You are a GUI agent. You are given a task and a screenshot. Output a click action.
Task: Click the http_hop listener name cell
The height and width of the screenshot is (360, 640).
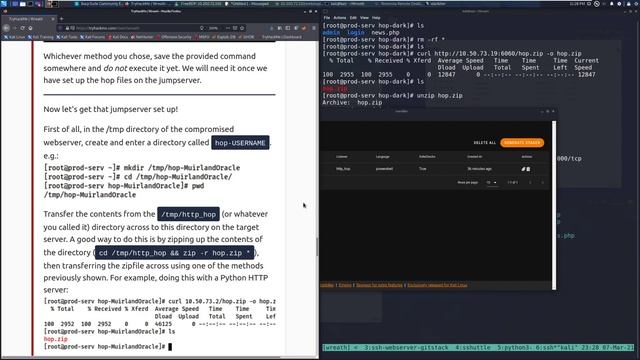click(x=343, y=169)
